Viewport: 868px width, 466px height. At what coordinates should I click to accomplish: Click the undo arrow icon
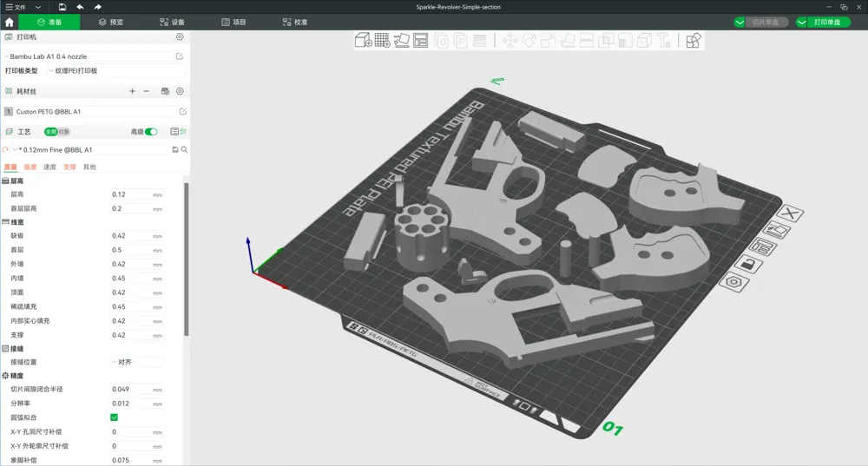click(x=80, y=7)
